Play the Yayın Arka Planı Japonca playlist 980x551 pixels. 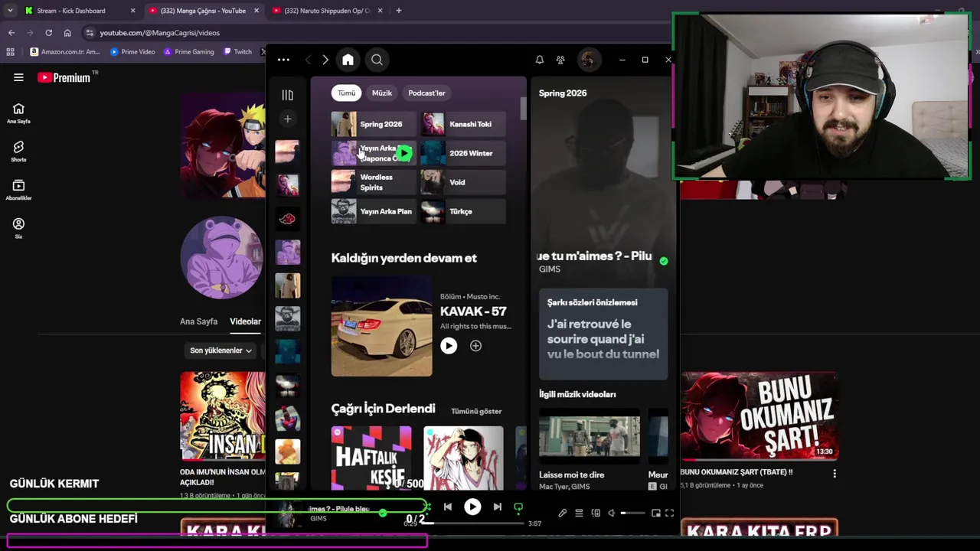pyautogui.click(x=403, y=153)
